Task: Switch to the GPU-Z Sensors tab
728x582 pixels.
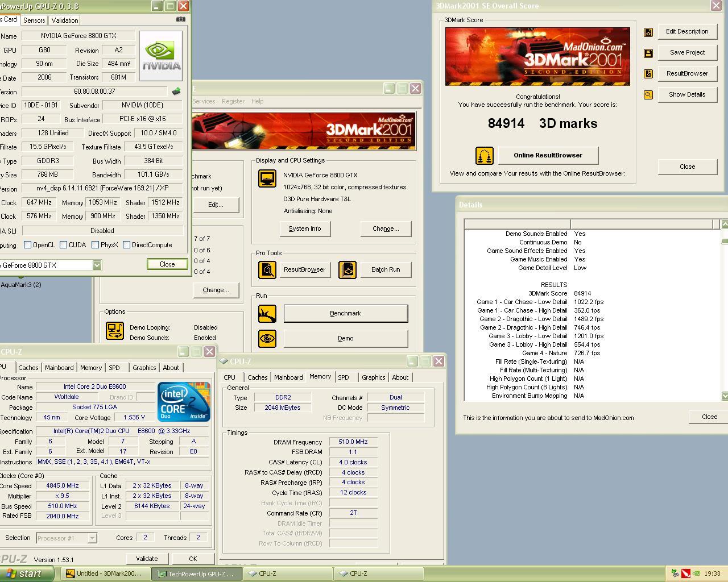Action: [x=34, y=20]
